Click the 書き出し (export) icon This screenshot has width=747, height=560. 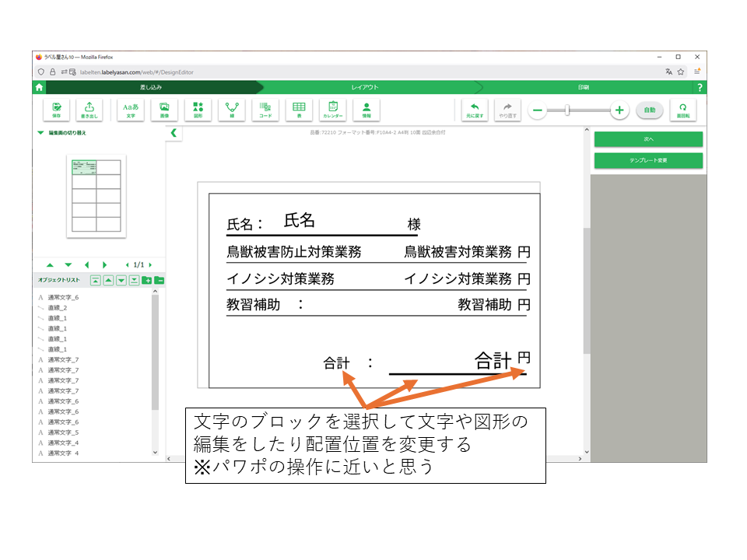[x=89, y=110]
